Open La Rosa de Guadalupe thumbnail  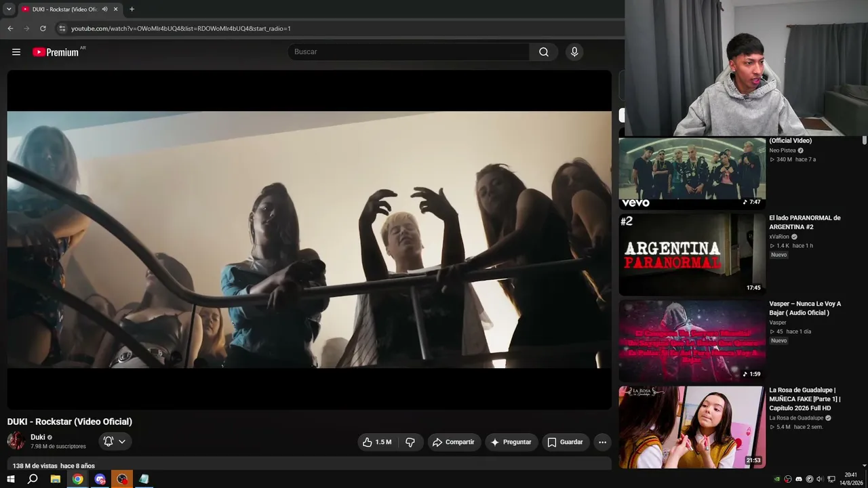tap(692, 427)
